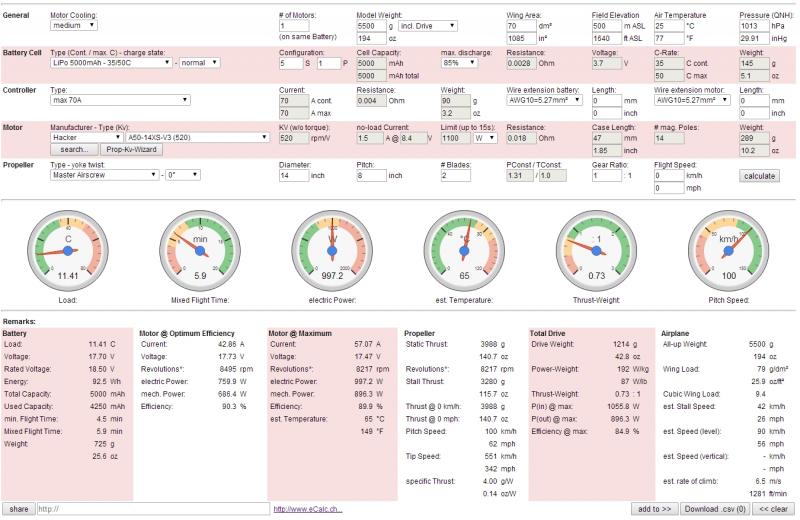
Task: Click the share button
Action: pos(17,508)
